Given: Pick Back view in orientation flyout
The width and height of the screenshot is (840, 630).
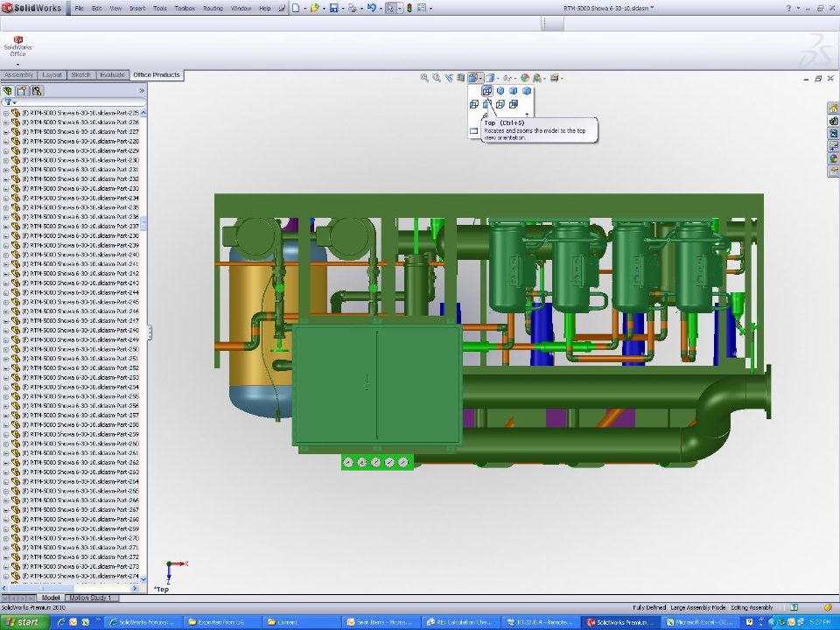Looking at the screenshot, I should (514, 104).
